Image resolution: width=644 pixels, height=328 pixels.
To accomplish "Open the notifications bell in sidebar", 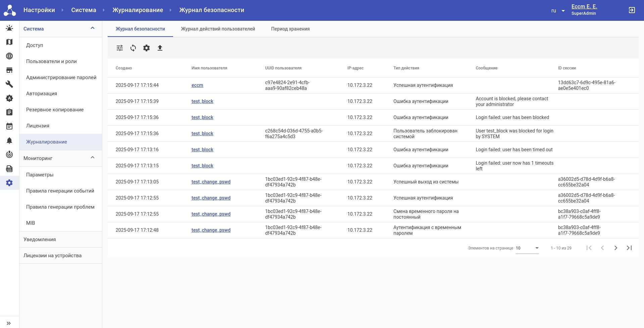I will coord(9,141).
